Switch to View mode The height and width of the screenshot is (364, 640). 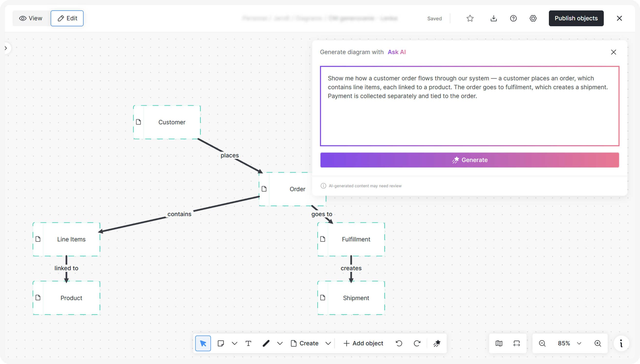tap(31, 18)
